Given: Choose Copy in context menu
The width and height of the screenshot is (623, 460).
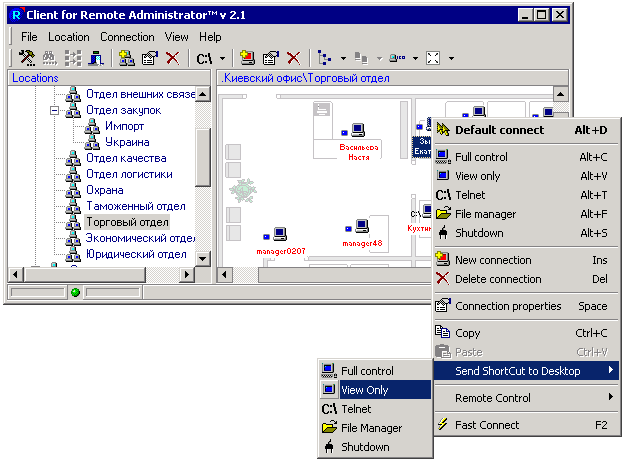Looking at the screenshot, I should [526, 333].
